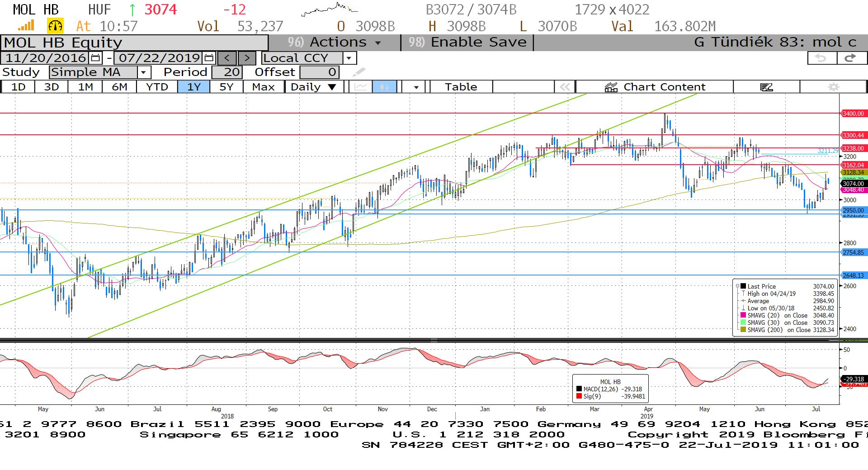Click the 2648.13 blue price level label
This screenshot has width=868, height=470.
pos(853,275)
